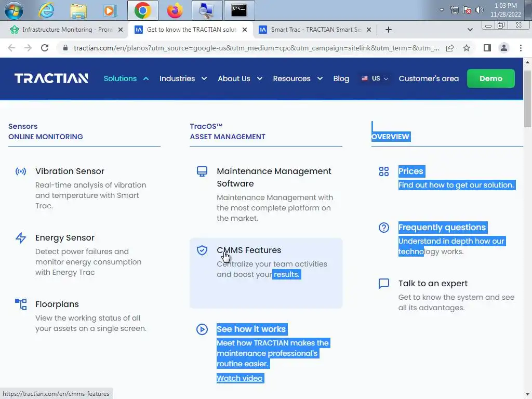Click the Floorplans hierarchy icon
Viewport: 532px width, 399px height.
click(x=21, y=304)
